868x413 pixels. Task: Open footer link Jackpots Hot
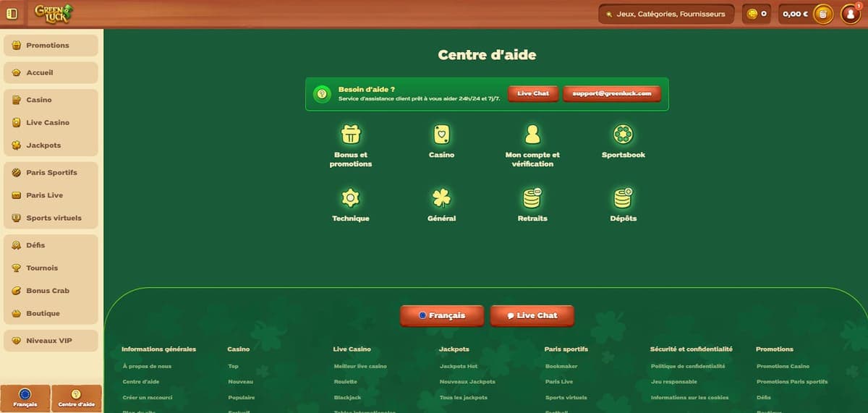(x=459, y=366)
